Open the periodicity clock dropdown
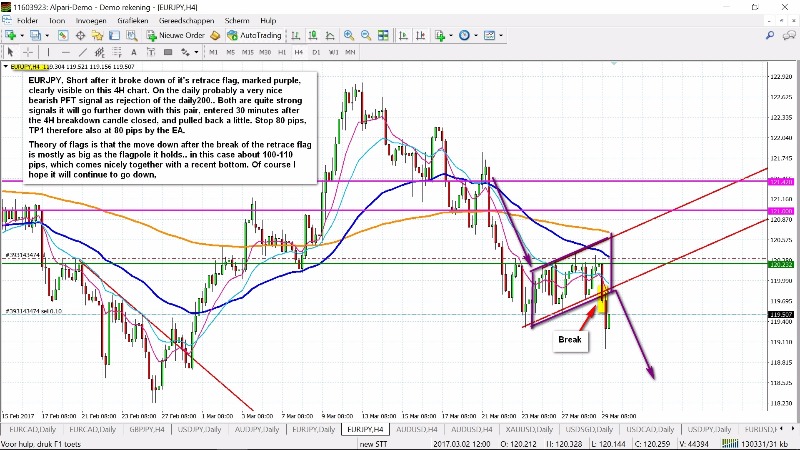 [478, 35]
